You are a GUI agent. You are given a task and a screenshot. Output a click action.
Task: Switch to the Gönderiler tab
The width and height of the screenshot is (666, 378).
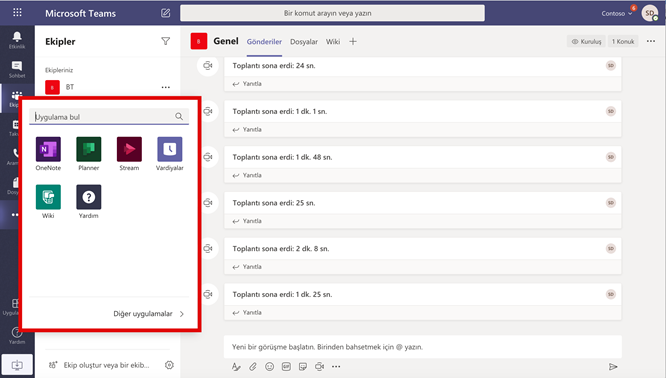click(x=264, y=42)
